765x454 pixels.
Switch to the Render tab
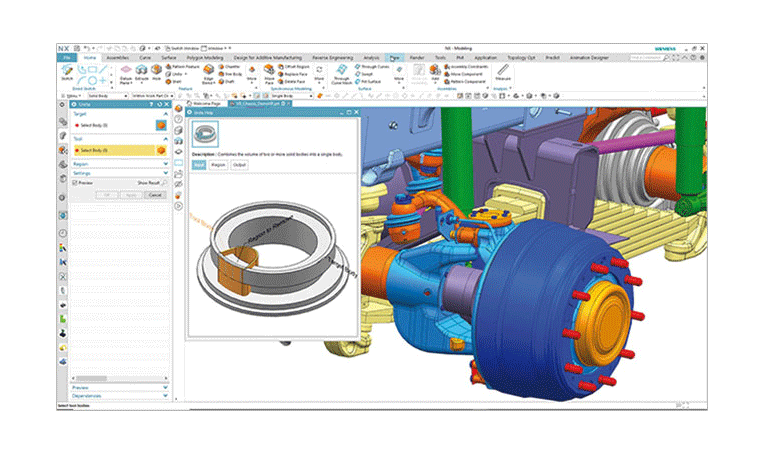417,58
